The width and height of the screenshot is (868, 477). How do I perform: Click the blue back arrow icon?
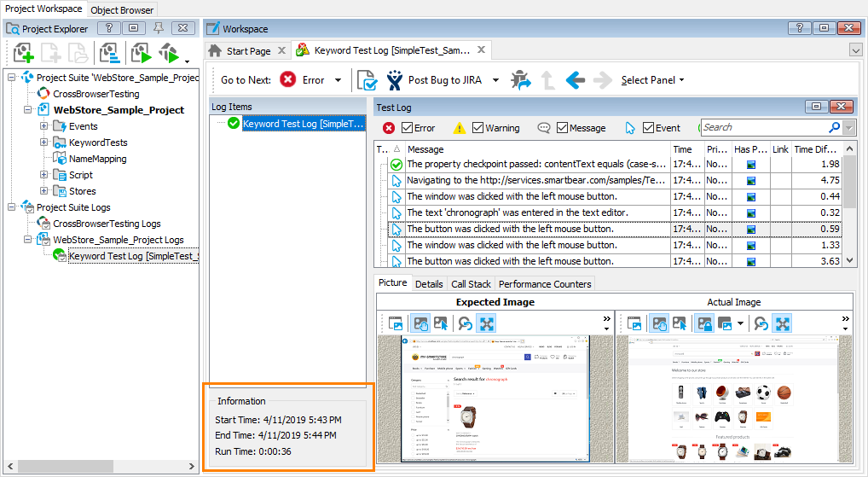coord(576,80)
